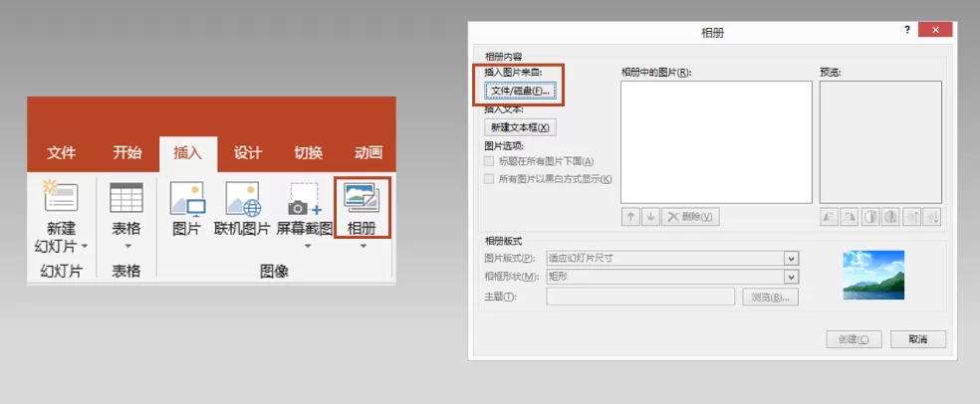Move selected picture down in album list
The height and width of the screenshot is (404, 980).
(x=650, y=217)
